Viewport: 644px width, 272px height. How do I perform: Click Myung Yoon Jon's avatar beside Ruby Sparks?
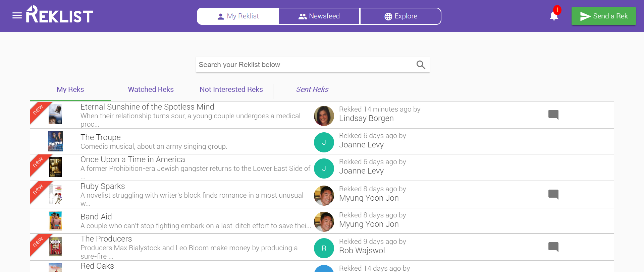(x=324, y=196)
